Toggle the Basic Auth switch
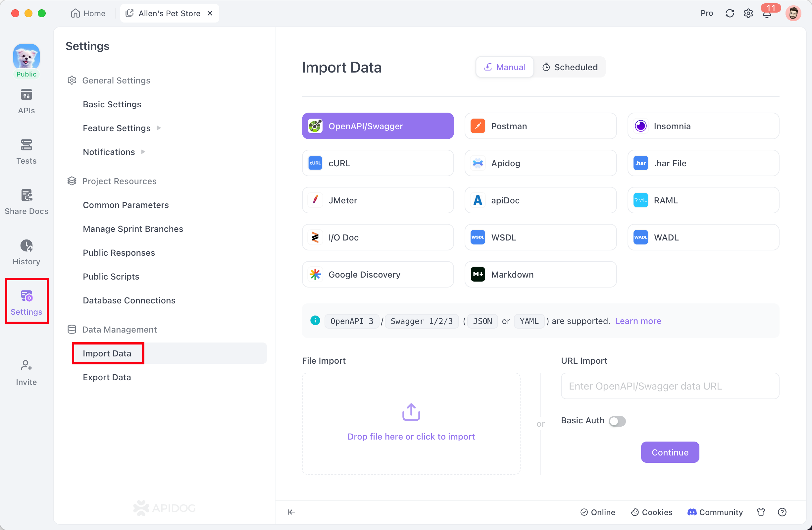The height and width of the screenshot is (530, 812). pos(617,421)
